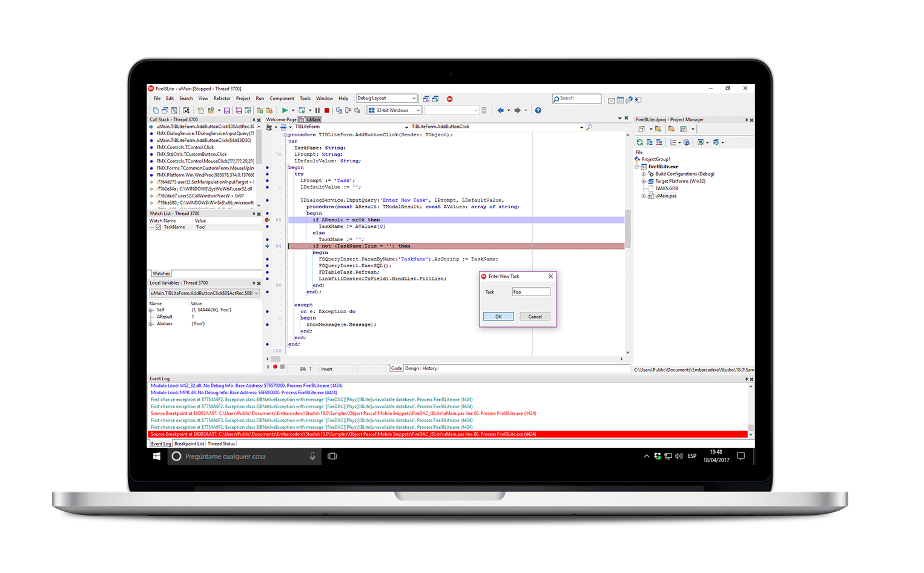924x573 pixels.
Task: Click the Help question mark icon
Action: (x=538, y=110)
